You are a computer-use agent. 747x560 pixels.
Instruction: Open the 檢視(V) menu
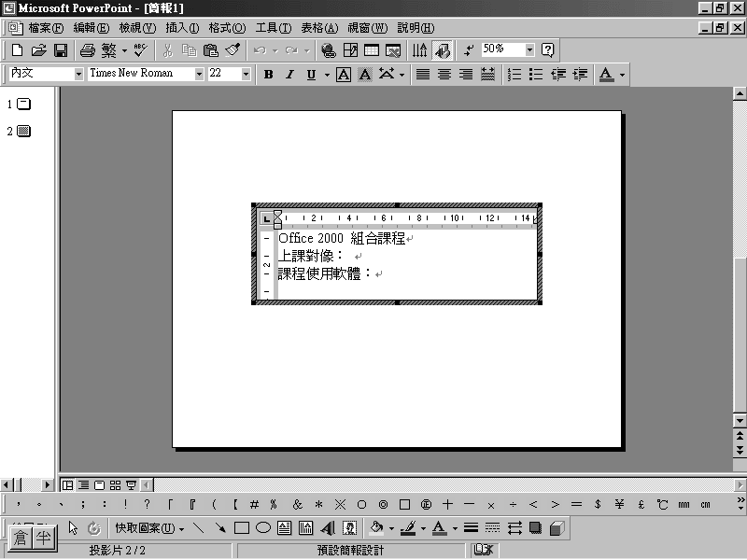(137, 28)
